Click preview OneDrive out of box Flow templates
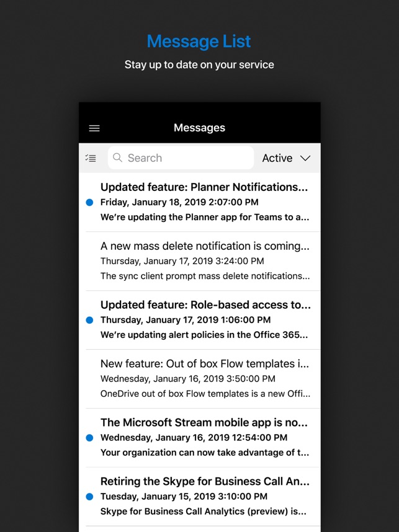The width and height of the screenshot is (399, 532). coord(205,394)
